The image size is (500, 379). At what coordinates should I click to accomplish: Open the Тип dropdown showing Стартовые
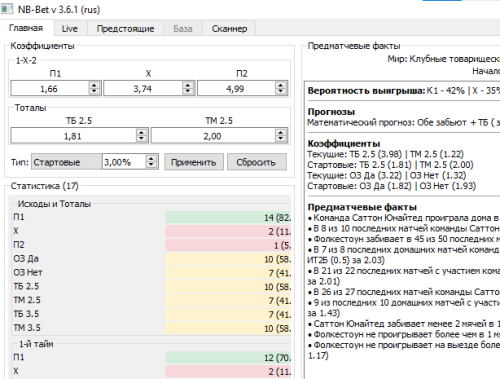(67, 162)
